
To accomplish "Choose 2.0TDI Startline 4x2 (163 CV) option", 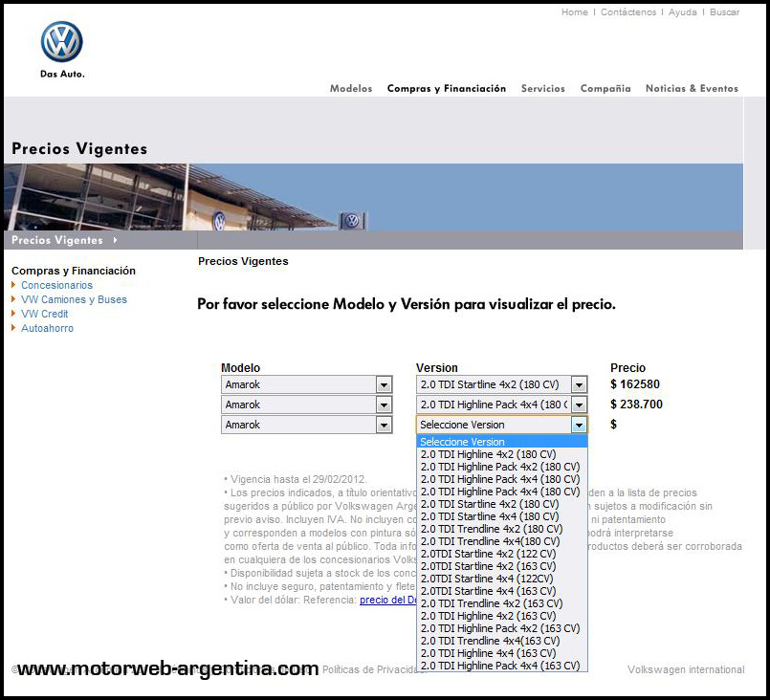I will (x=502, y=566).
